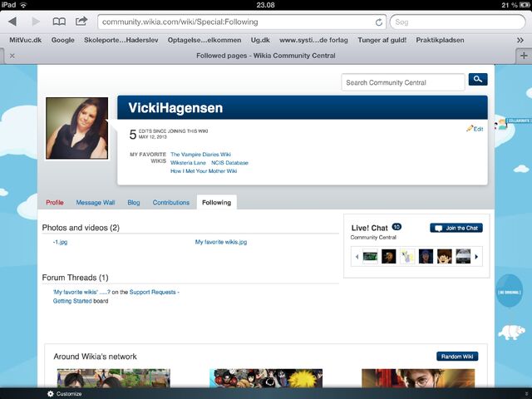Open NCIS Database link
Viewport: 532px width, 399px height.
click(229, 163)
